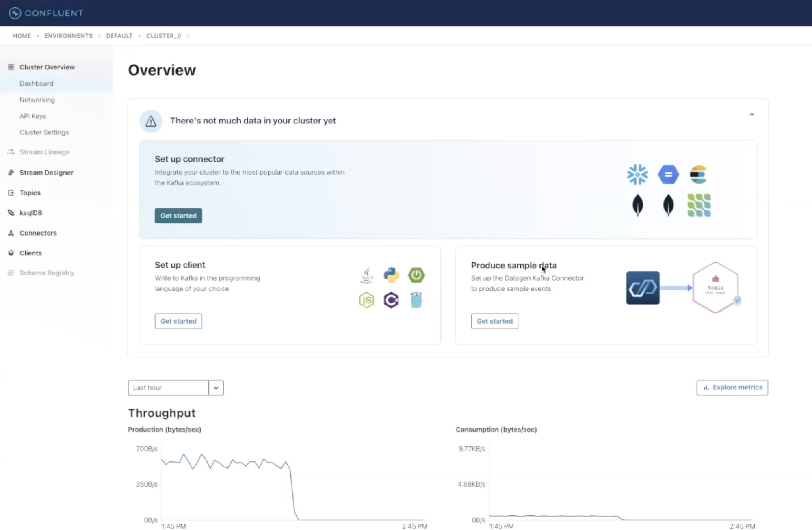Viewport: 812px width, 530px height.
Task: Click Get started for Set up connector
Action: pos(178,216)
